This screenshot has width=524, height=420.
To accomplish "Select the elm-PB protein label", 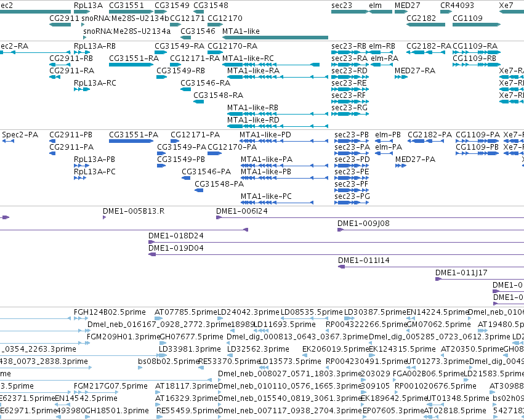I will [388, 135].
